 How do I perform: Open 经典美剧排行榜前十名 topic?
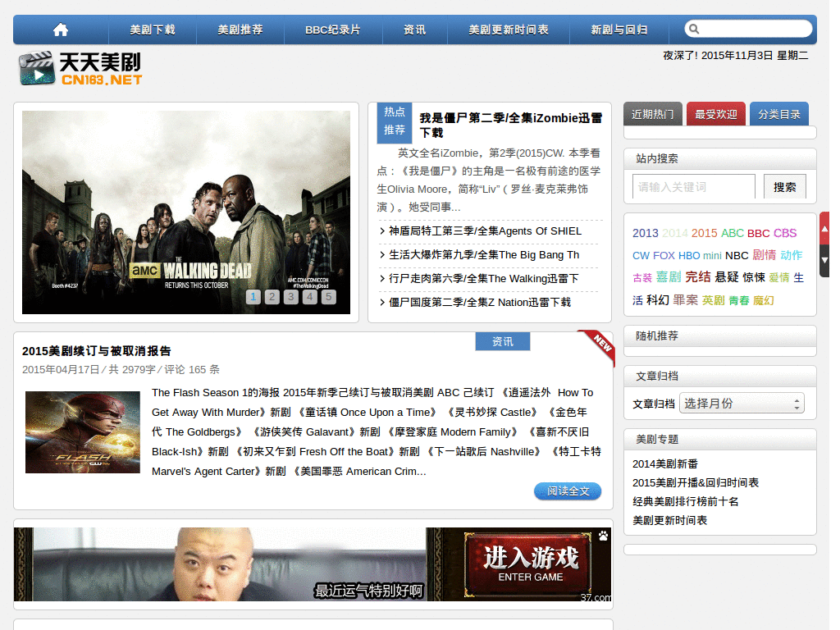(685, 501)
